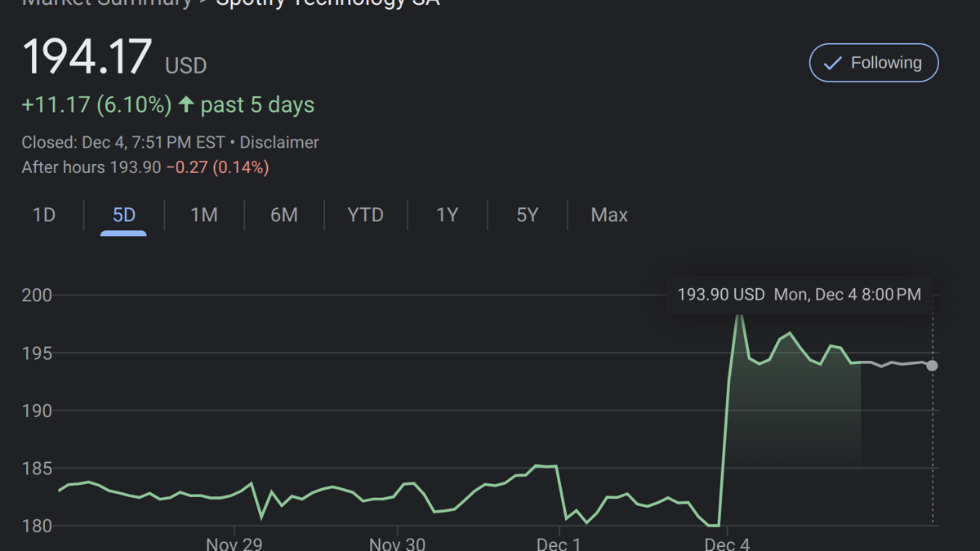Click the Nov 29 axis label
The image size is (980, 551).
234,544
